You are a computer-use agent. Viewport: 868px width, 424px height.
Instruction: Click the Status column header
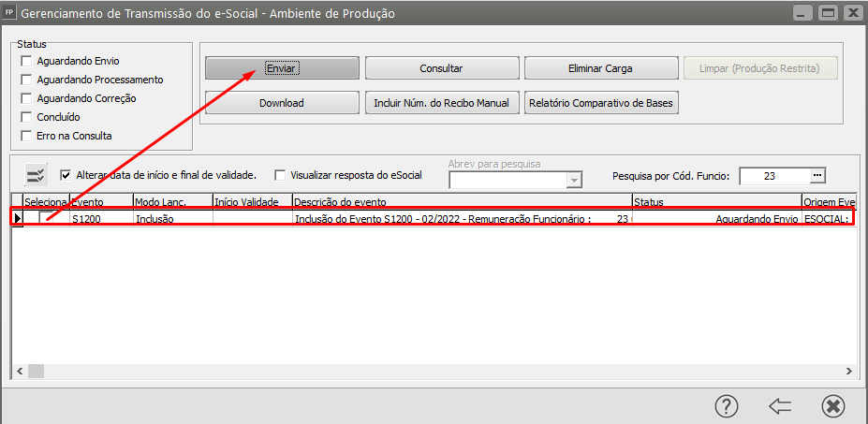pyautogui.click(x=717, y=201)
